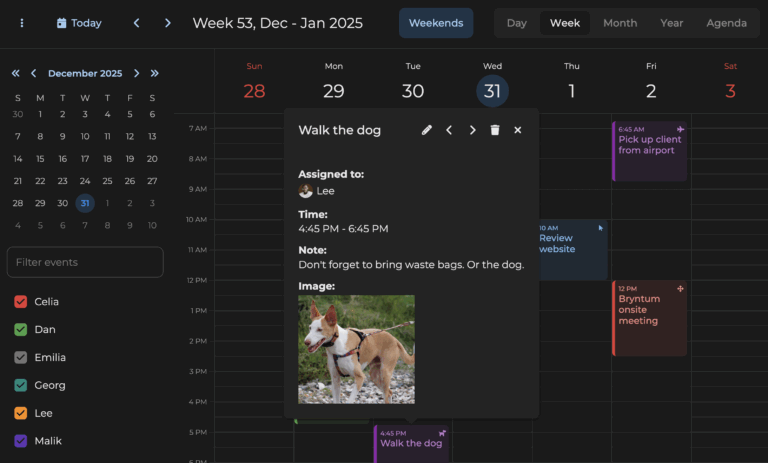Image resolution: width=768 pixels, height=463 pixels.
Task: Go to previous event in popup
Action: (x=449, y=130)
